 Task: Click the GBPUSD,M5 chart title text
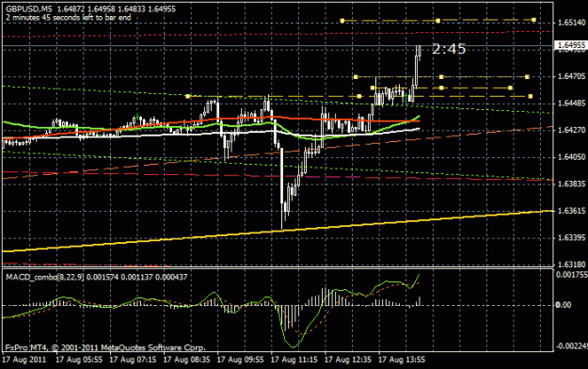(29, 8)
